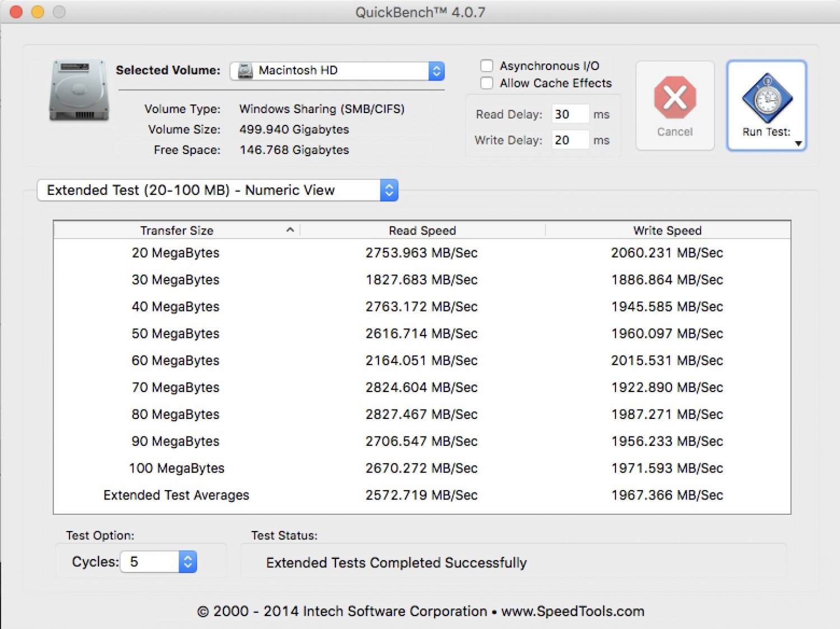Select the 80 MegaBytes row

[422, 414]
